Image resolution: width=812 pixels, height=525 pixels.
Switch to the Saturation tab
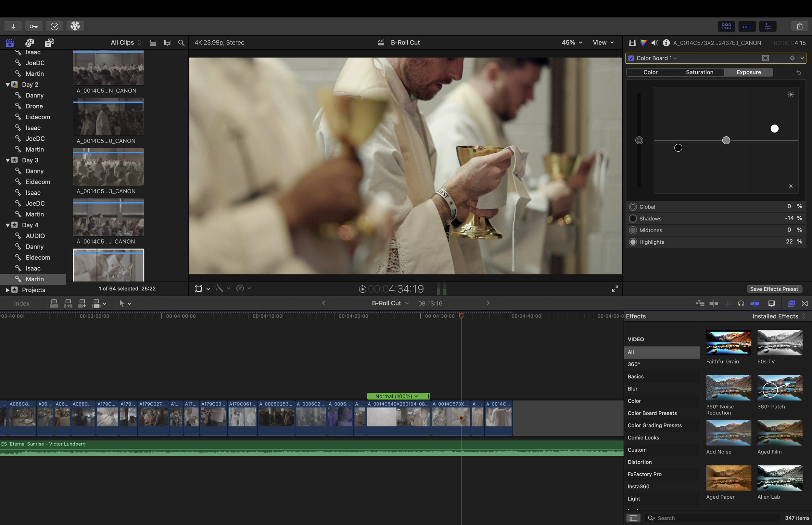pos(699,72)
